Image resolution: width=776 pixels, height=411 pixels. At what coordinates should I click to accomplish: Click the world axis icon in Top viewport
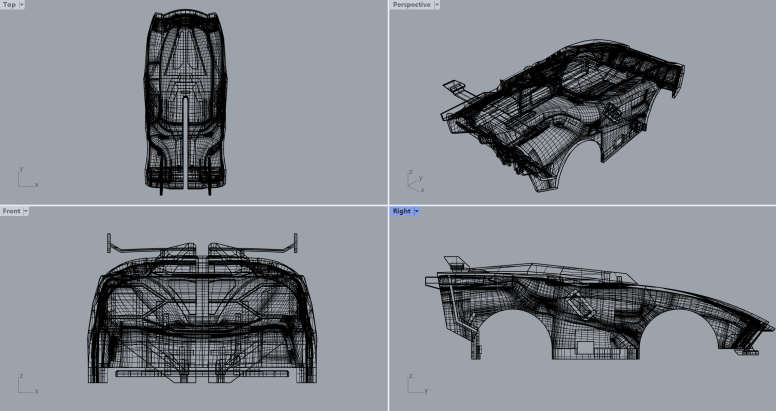coord(25,178)
